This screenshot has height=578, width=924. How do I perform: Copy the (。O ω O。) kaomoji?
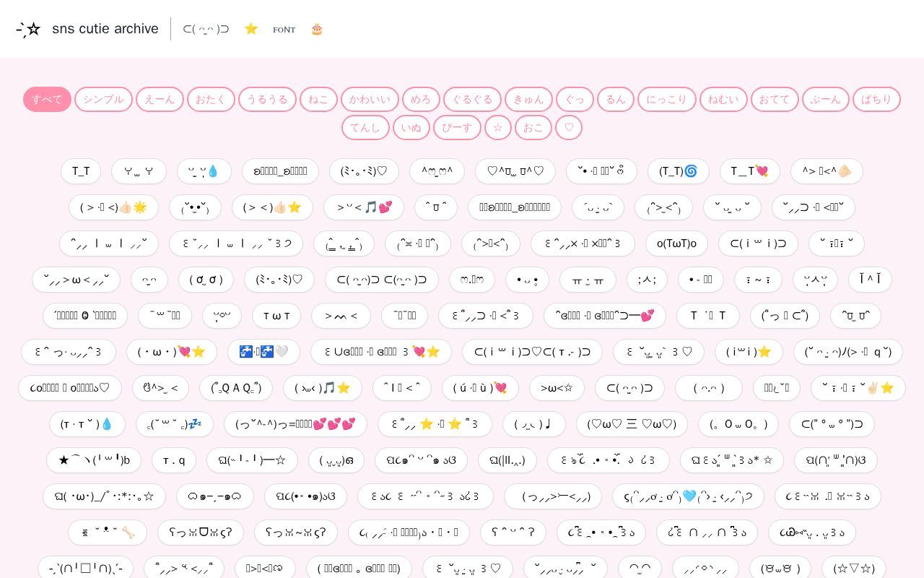pyautogui.click(x=738, y=424)
